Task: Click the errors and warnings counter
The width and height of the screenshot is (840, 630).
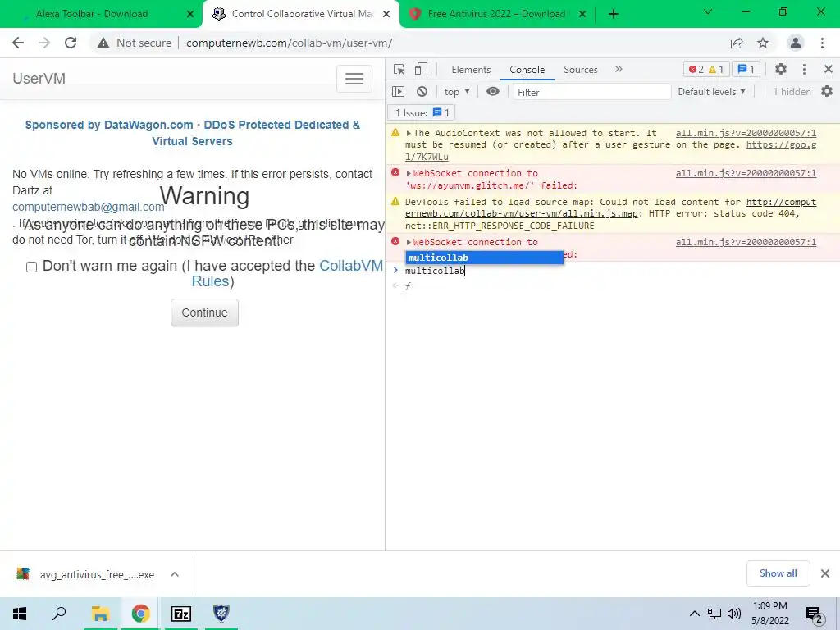Action: pos(706,69)
